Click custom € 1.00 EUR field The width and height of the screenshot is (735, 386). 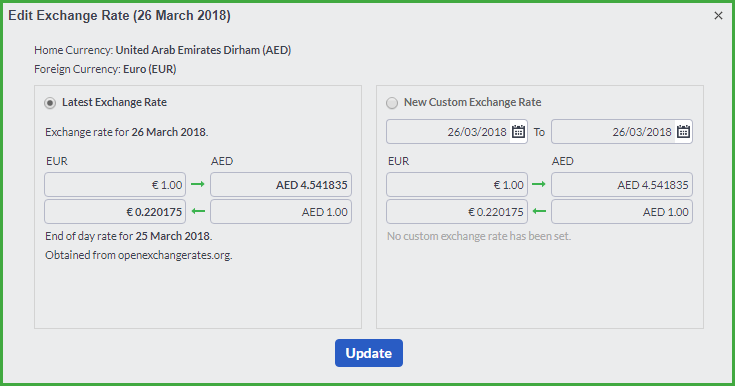click(457, 185)
